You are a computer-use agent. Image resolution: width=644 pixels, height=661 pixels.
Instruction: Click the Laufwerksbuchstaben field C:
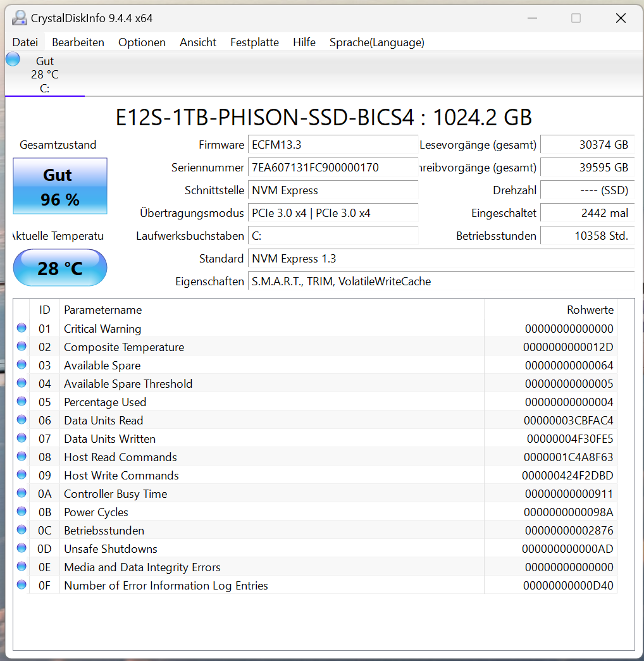tap(333, 236)
